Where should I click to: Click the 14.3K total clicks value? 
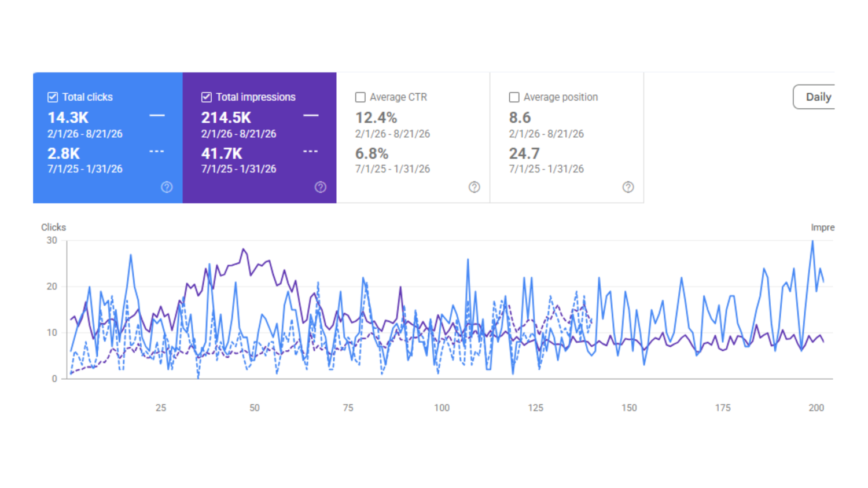(68, 118)
